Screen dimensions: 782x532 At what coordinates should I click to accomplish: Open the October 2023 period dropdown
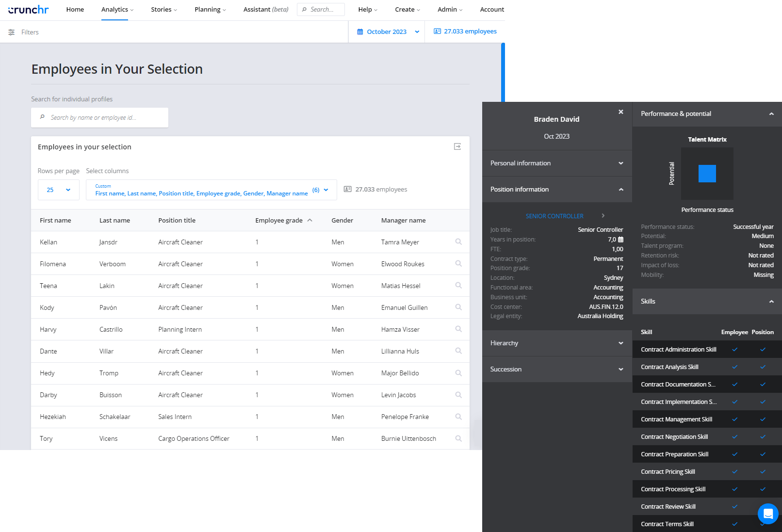[x=388, y=32]
